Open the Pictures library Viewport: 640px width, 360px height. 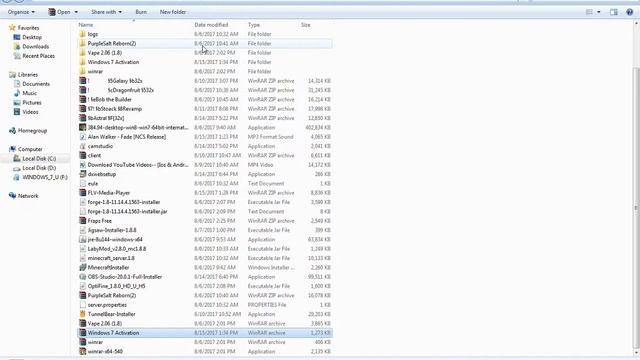tap(32, 103)
